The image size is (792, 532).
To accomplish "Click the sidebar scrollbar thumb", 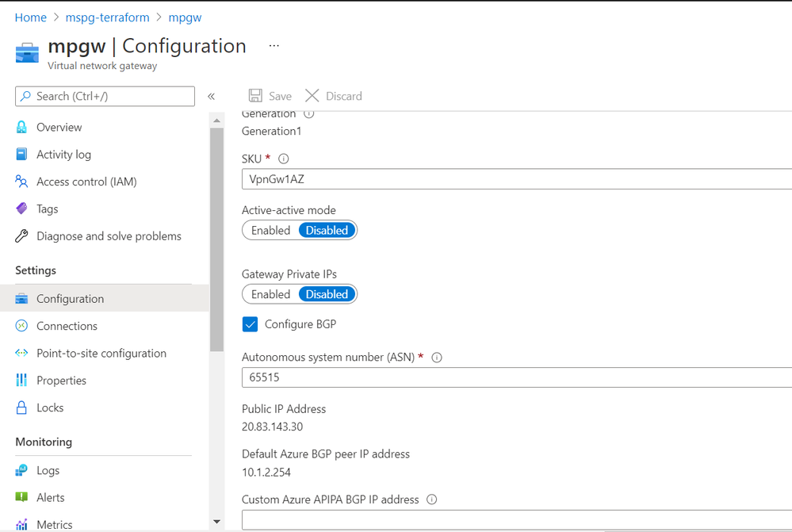I will coord(216,239).
